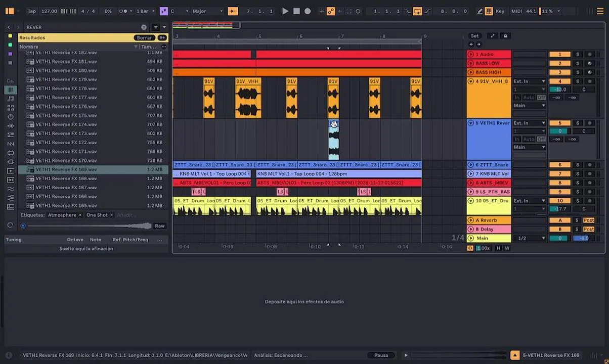
Task: Open the Templates category icon in browser sidebar
Action: (11, 207)
